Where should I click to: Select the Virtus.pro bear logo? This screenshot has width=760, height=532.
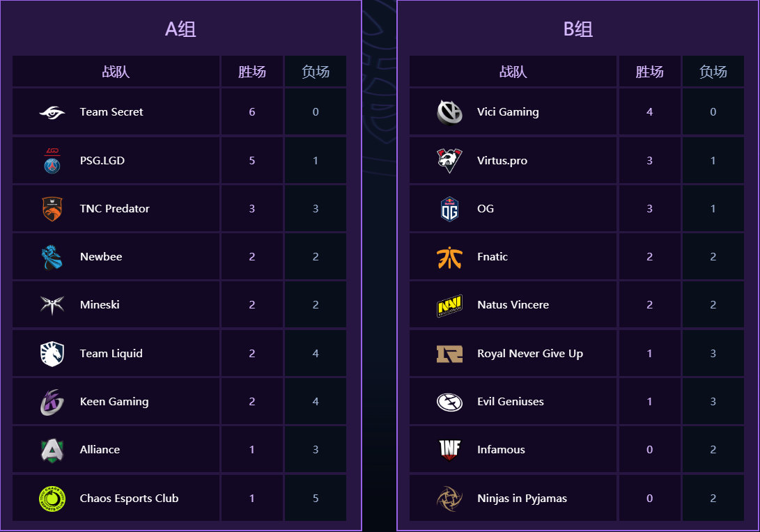pos(449,160)
